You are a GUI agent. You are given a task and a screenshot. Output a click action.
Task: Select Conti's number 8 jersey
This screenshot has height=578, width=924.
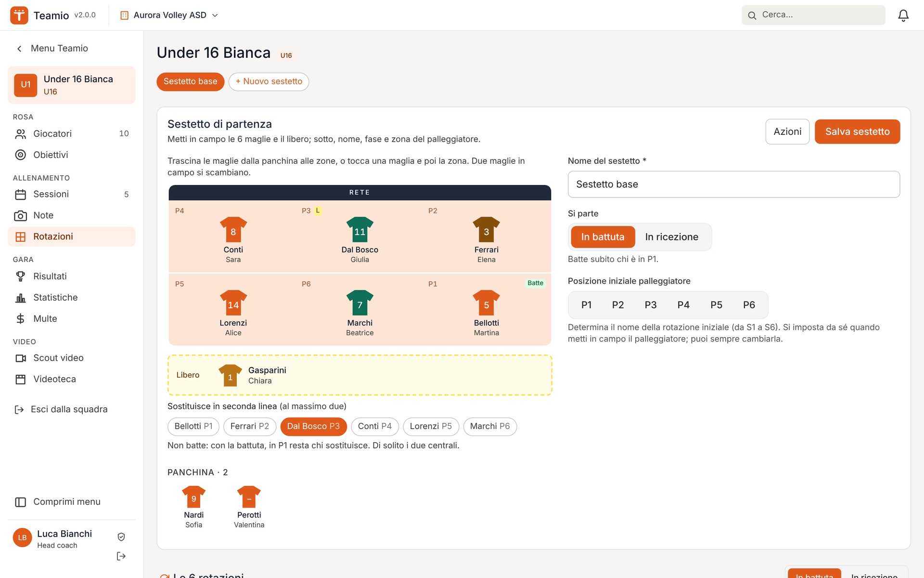[x=233, y=230]
